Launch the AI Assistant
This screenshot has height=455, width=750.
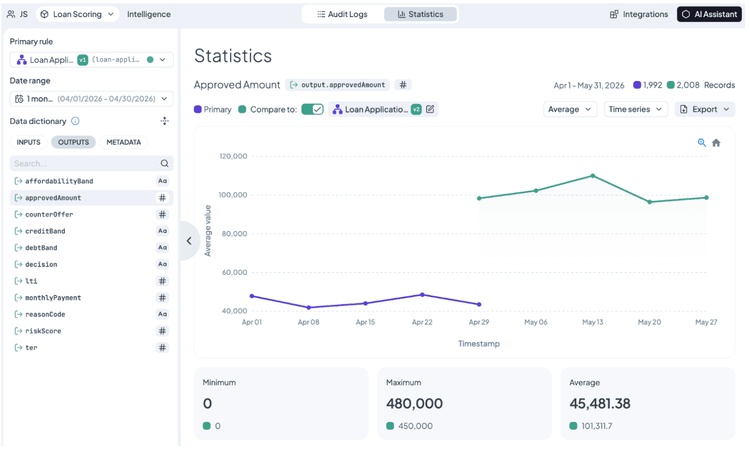[709, 14]
